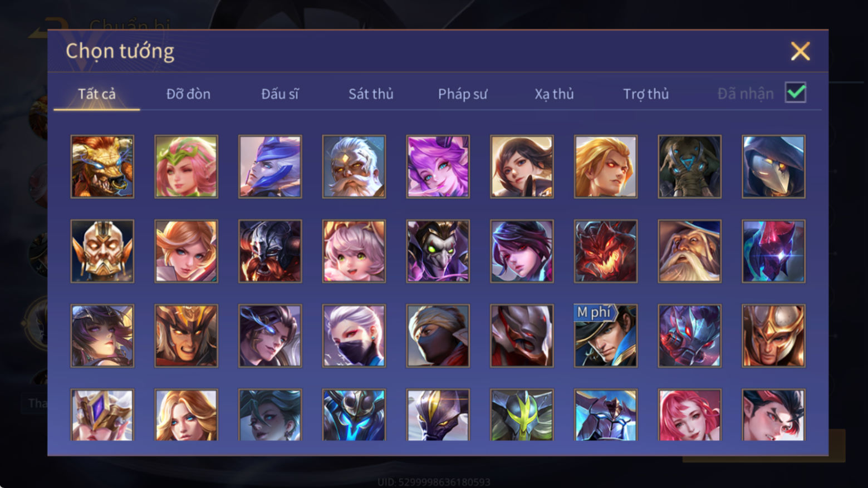Choose the wizard with long beard and hat

[689, 251]
